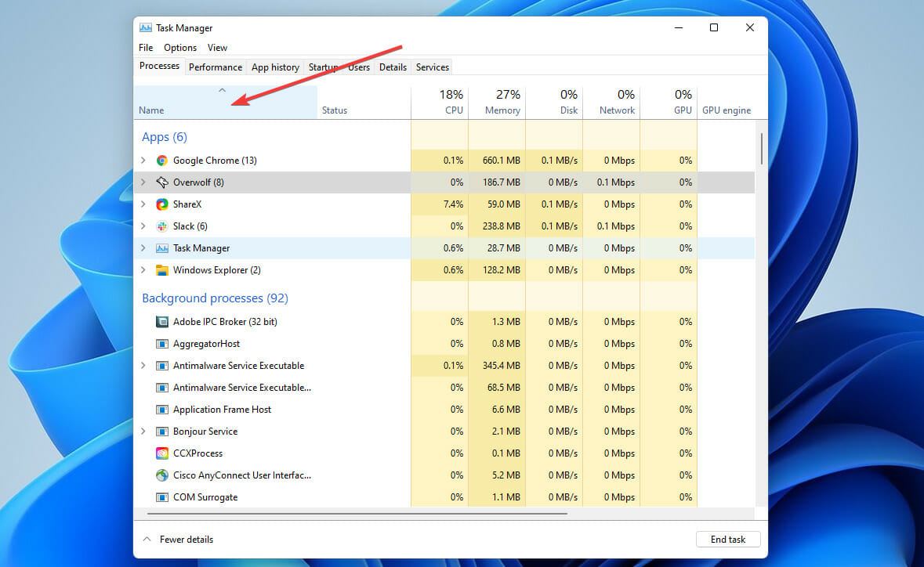Expand the Antimalware Service Executable entry
924x567 pixels.
[143, 366]
